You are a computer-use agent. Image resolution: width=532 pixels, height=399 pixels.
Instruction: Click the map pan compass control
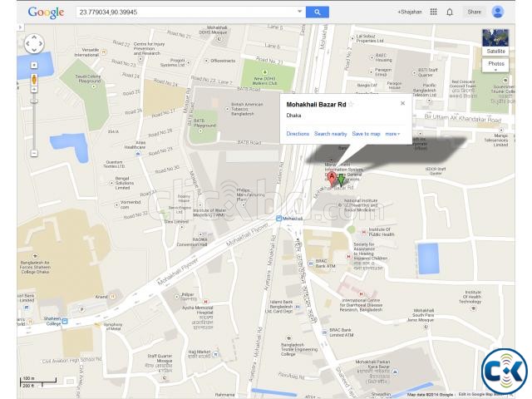pyautogui.click(x=34, y=43)
